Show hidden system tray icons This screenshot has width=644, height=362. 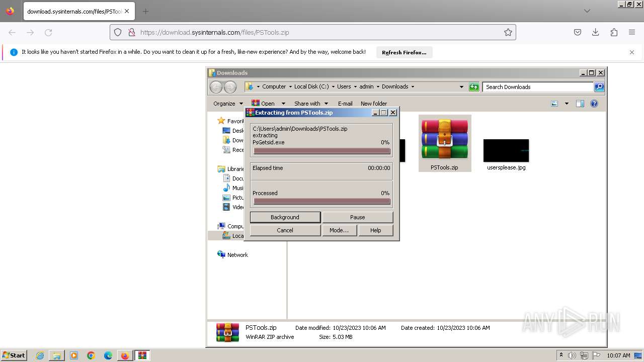point(561,355)
